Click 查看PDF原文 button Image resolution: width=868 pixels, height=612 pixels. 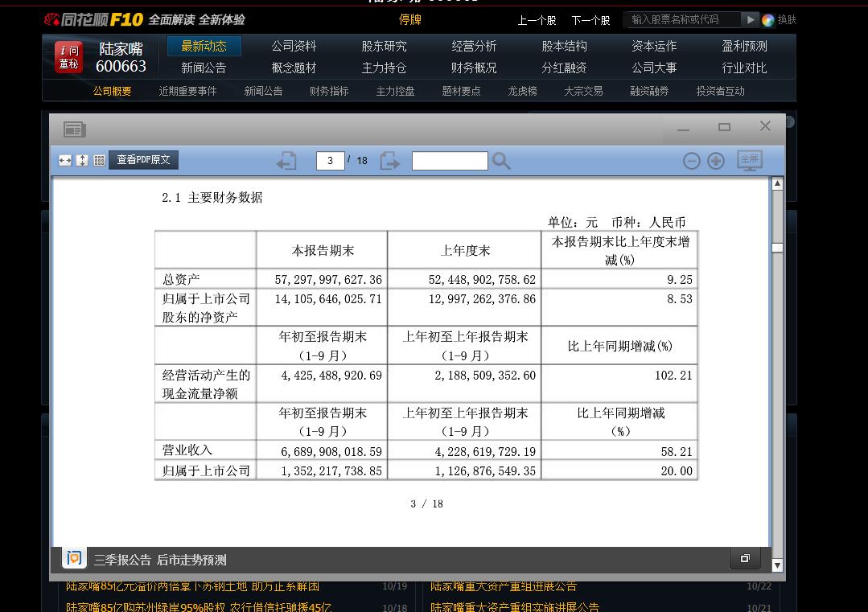coord(143,160)
